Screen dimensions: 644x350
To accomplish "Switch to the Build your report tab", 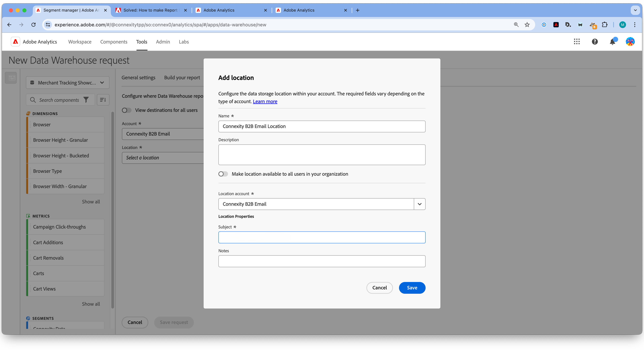I will point(182,78).
